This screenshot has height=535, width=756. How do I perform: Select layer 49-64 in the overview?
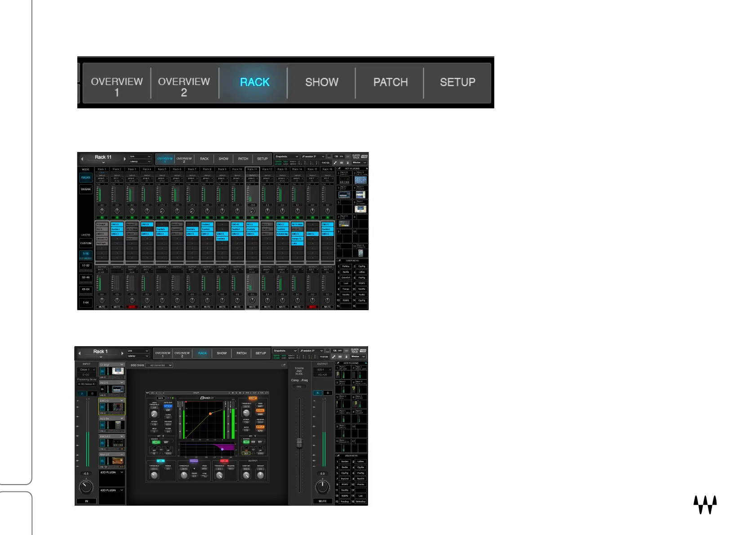86,291
